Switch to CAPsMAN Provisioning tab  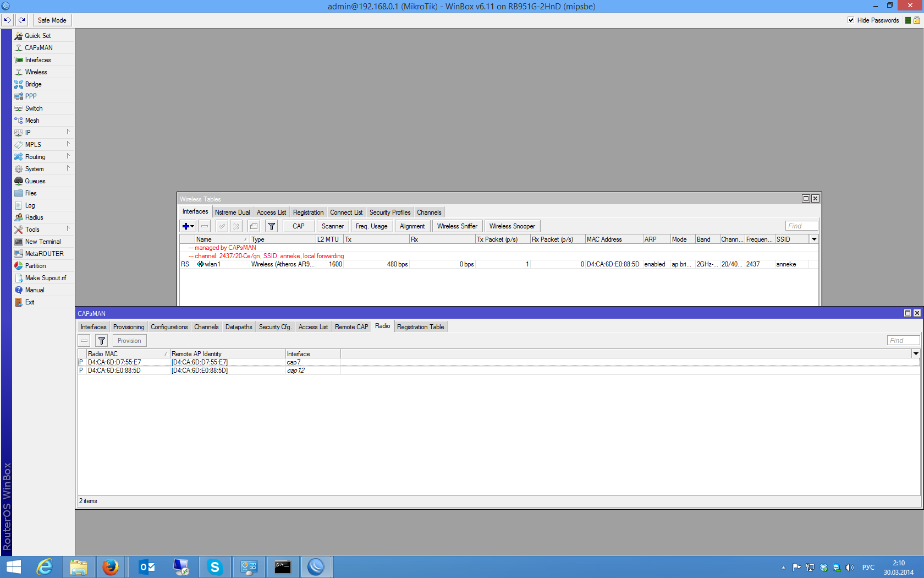tap(129, 327)
